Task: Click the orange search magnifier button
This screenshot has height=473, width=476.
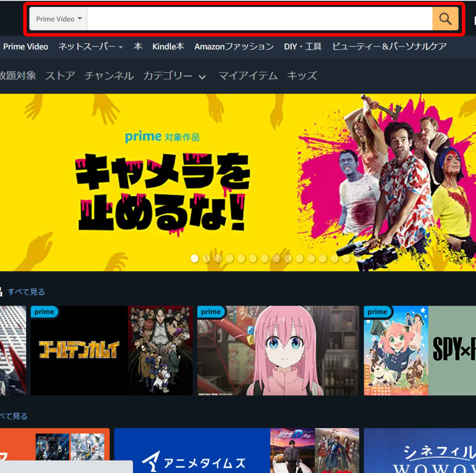Action: [x=445, y=19]
